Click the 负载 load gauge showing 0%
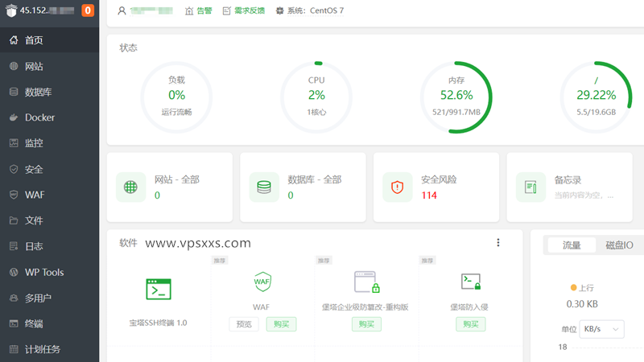The width and height of the screenshot is (644, 362). point(176,97)
